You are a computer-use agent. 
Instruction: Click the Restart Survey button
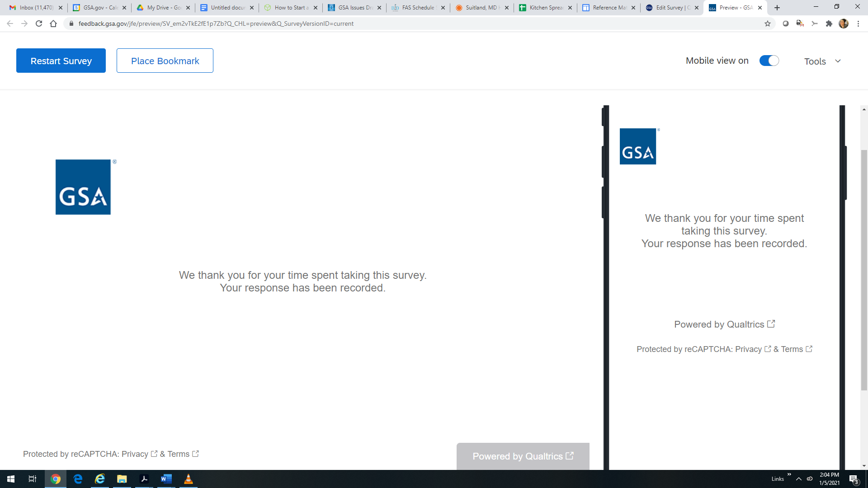[61, 61]
